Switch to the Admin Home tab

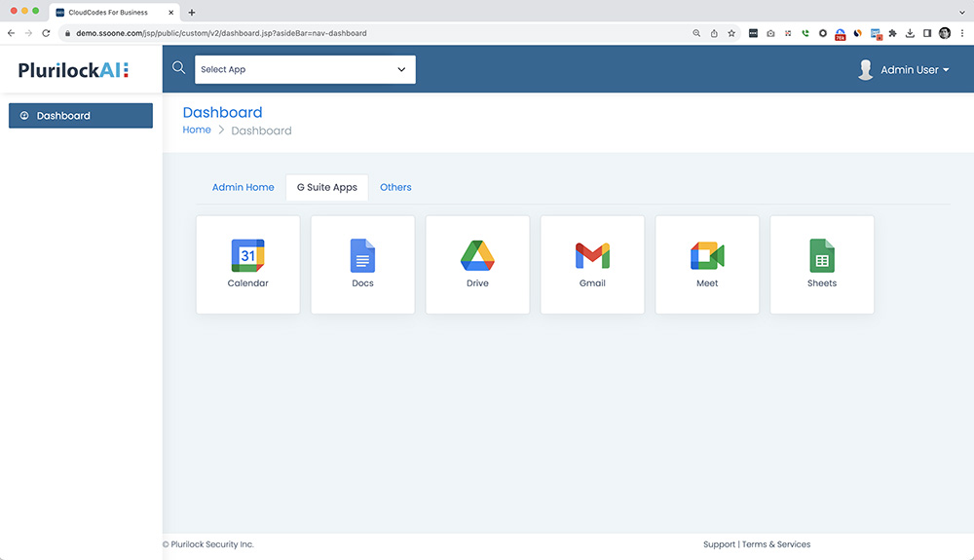pos(243,187)
